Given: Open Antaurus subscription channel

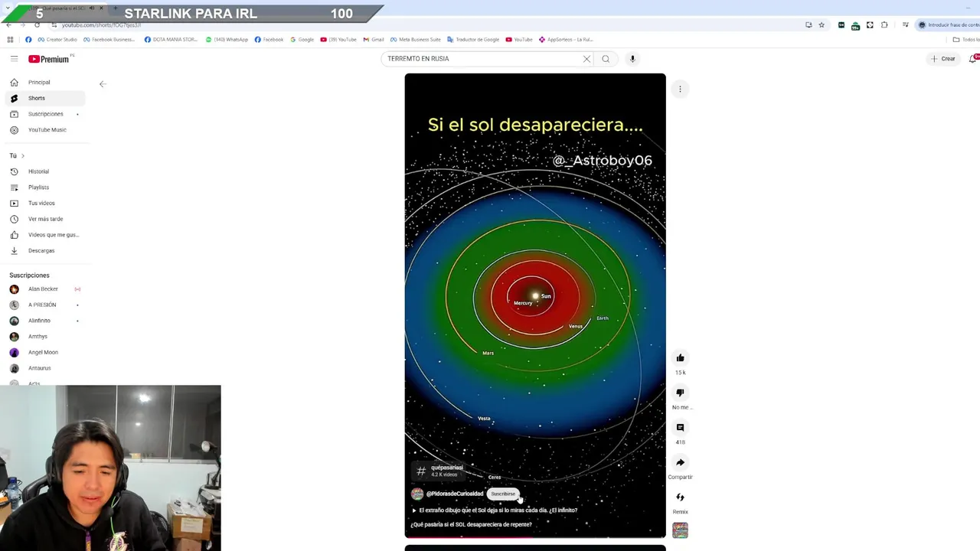Looking at the screenshot, I should (x=44, y=368).
